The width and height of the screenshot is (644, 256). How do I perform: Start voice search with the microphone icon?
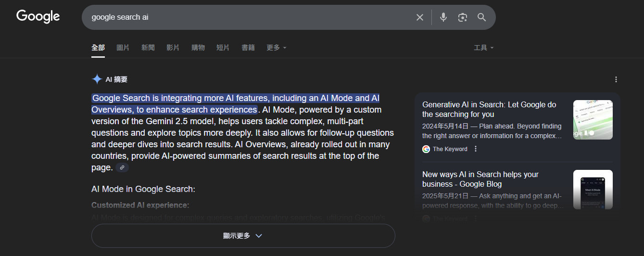(x=443, y=17)
